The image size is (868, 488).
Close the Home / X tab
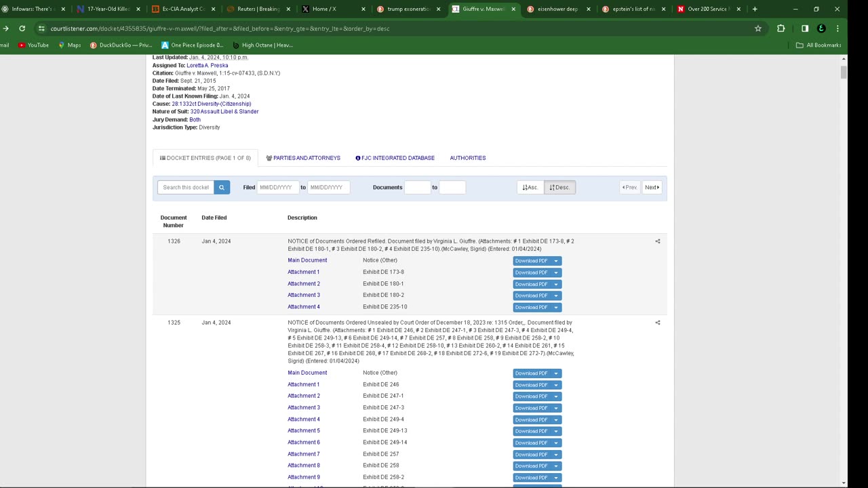[x=363, y=9]
